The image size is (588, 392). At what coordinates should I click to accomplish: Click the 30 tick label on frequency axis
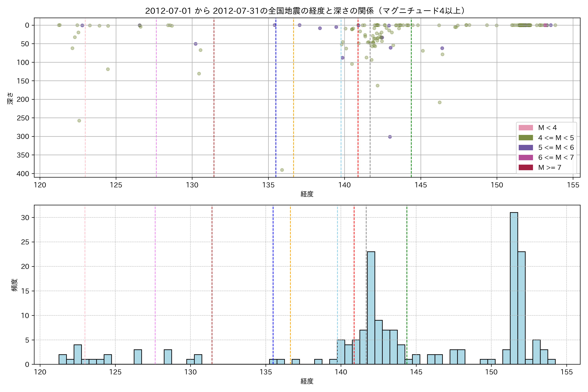pos(25,218)
